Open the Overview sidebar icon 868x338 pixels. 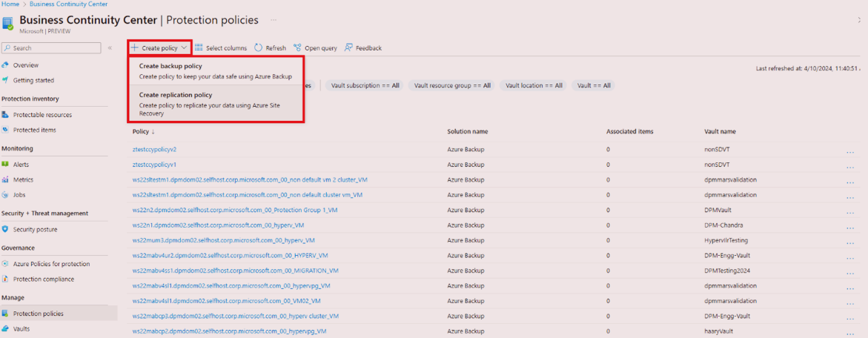pyautogui.click(x=5, y=65)
